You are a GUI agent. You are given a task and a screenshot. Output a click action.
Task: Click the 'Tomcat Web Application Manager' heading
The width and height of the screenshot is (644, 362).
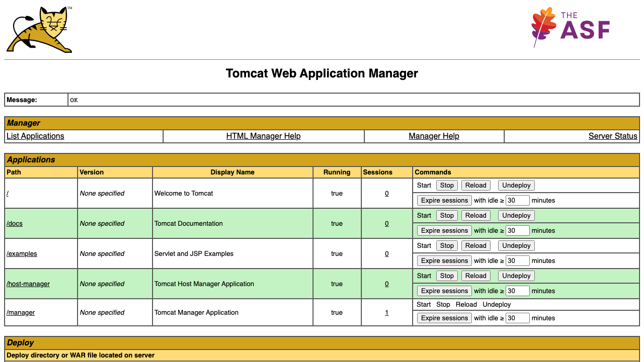[322, 73]
